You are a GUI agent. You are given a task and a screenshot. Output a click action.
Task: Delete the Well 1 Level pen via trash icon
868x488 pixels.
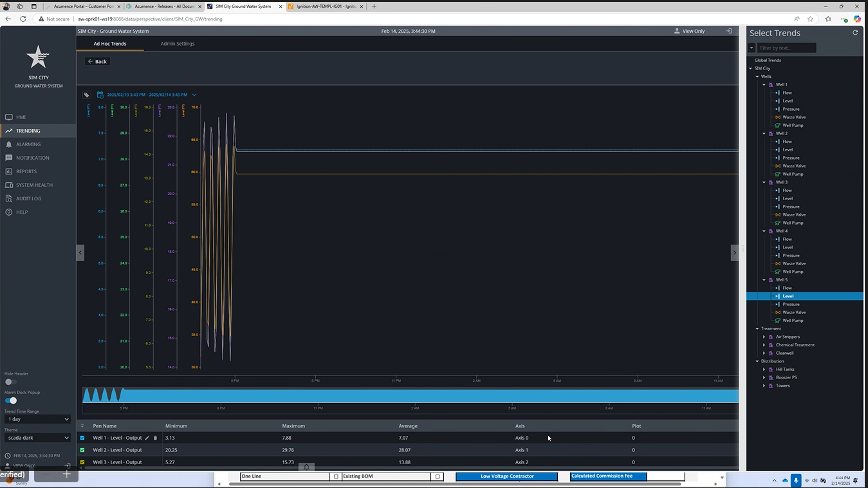coord(155,438)
